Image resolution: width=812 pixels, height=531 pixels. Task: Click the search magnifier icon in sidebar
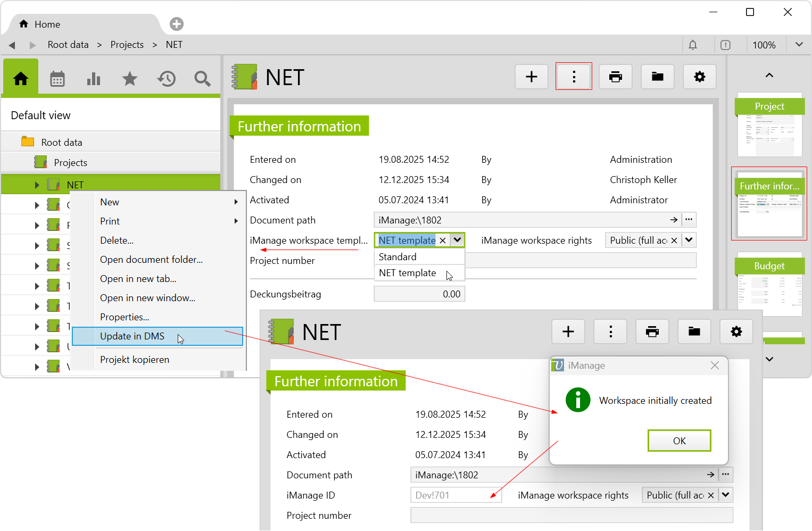click(x=202, y=79)
